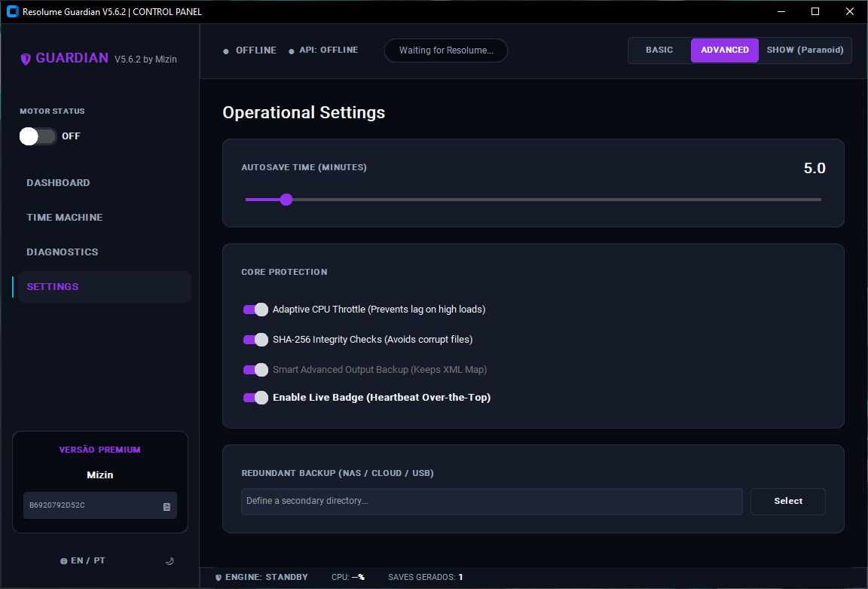Toggle SHA-256 Integrity Checks off
Image resolution: width=868 pixels, height=589 pixels.
click(x=255, y=340)
